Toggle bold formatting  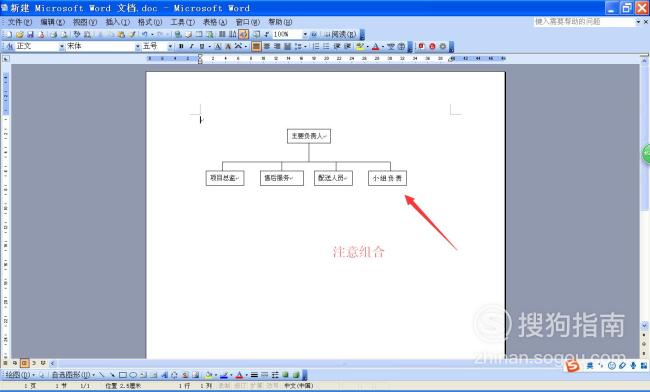point(181,46)
